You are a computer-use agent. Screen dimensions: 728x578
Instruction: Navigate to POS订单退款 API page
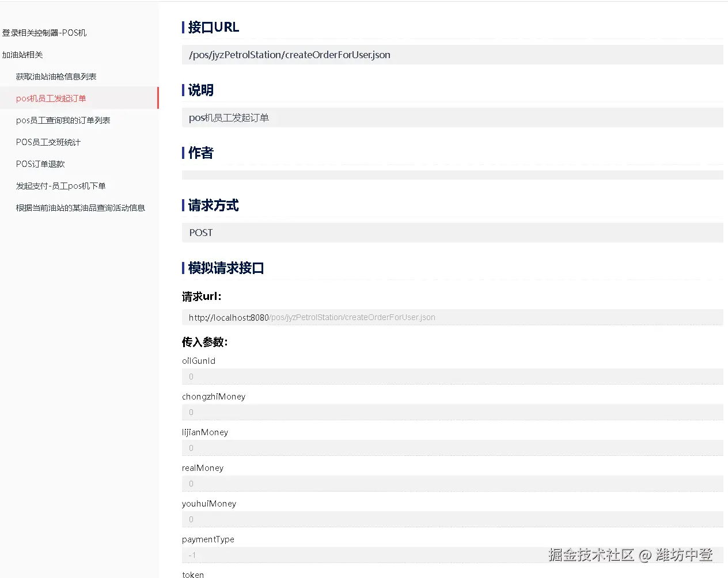coord(40,163)
